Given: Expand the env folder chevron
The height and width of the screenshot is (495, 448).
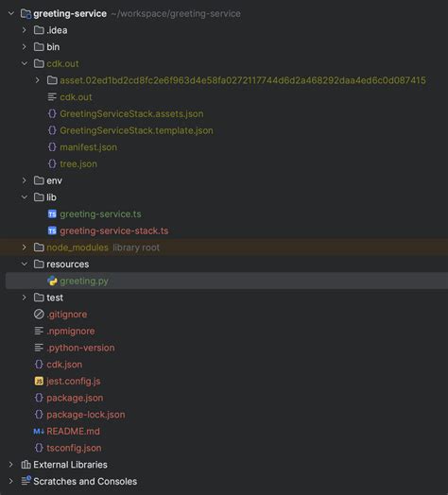Looking at the screenshot, I should (25, 180).
